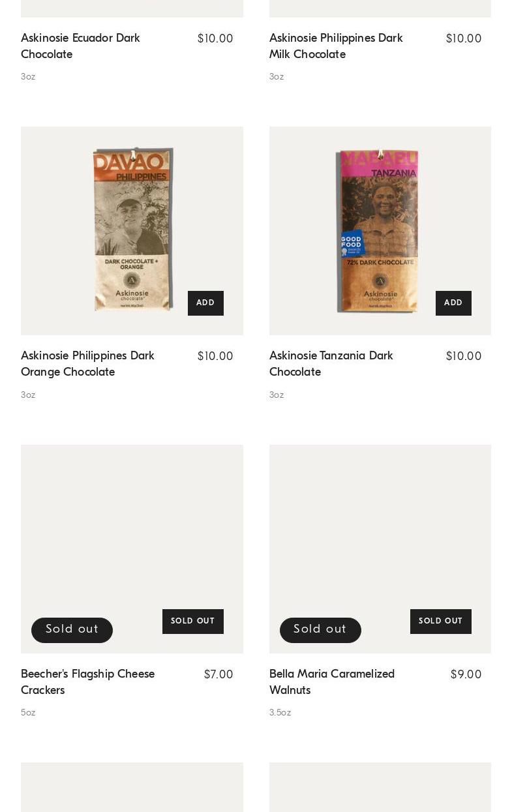
Task: Click Sold Out button on Beecher's crackers
Action: pos(193,622)
